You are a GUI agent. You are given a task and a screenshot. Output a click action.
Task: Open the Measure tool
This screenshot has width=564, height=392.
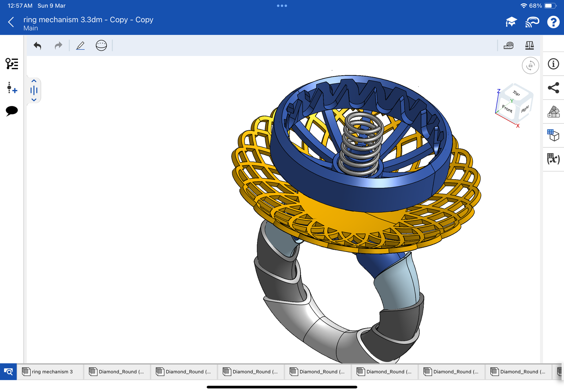pos(508,46)
